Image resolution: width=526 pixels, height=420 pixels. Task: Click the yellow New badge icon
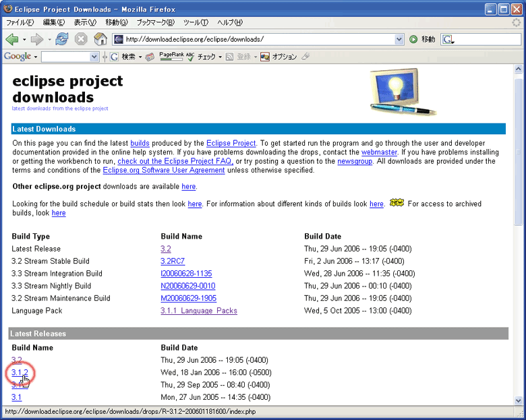(x=397, y=203)
